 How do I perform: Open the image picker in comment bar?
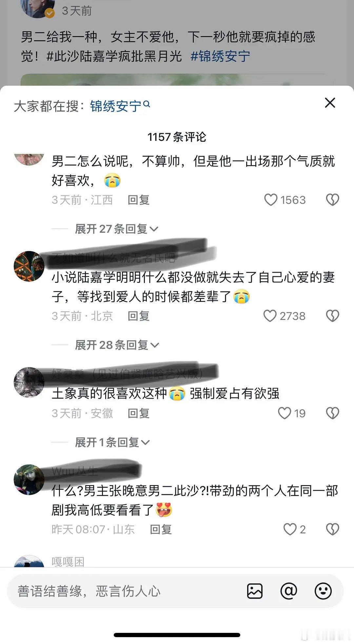coord(255,591)
